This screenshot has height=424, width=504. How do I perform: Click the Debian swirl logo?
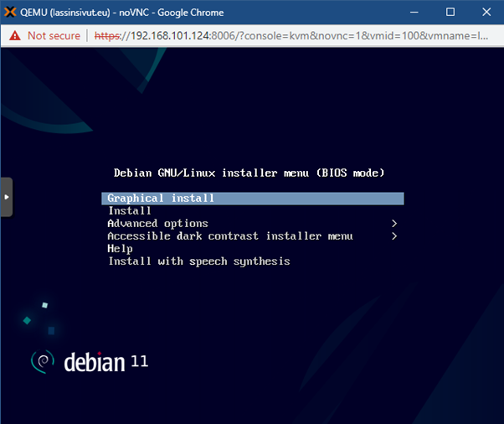coord(43,362)
